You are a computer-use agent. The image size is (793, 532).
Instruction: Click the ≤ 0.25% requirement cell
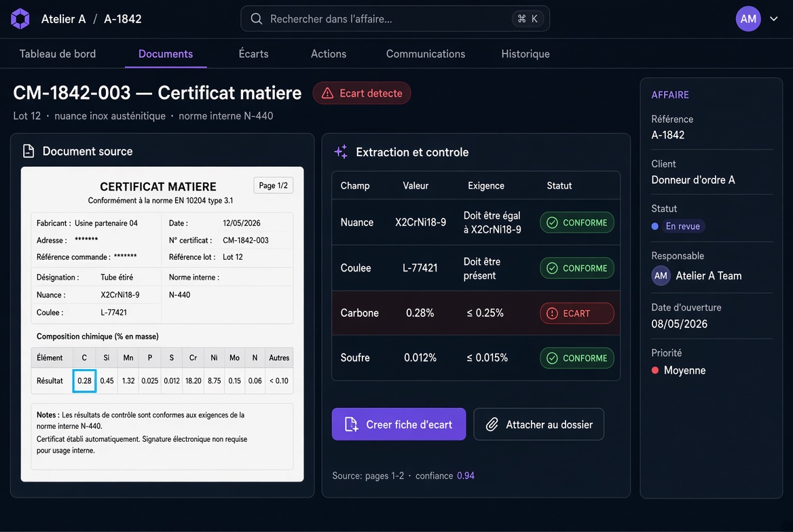tap(485, 313)
